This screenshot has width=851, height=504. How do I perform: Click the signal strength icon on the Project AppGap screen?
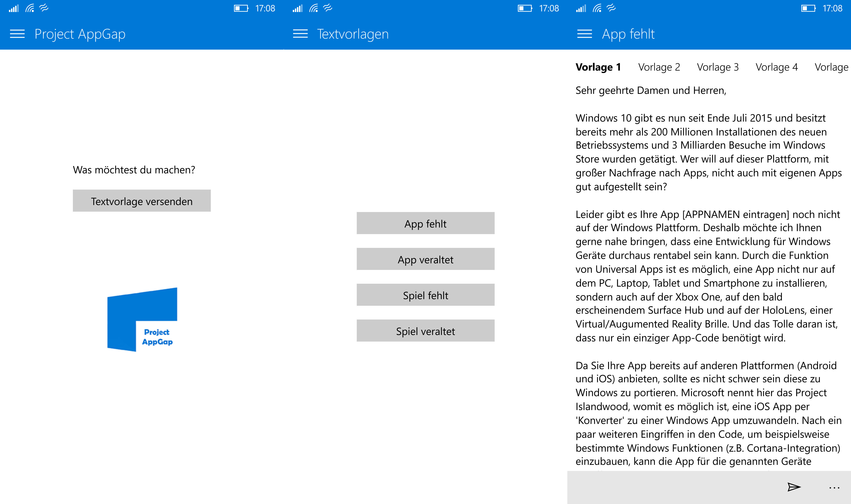pyautogui.click(x=14, y=8)
